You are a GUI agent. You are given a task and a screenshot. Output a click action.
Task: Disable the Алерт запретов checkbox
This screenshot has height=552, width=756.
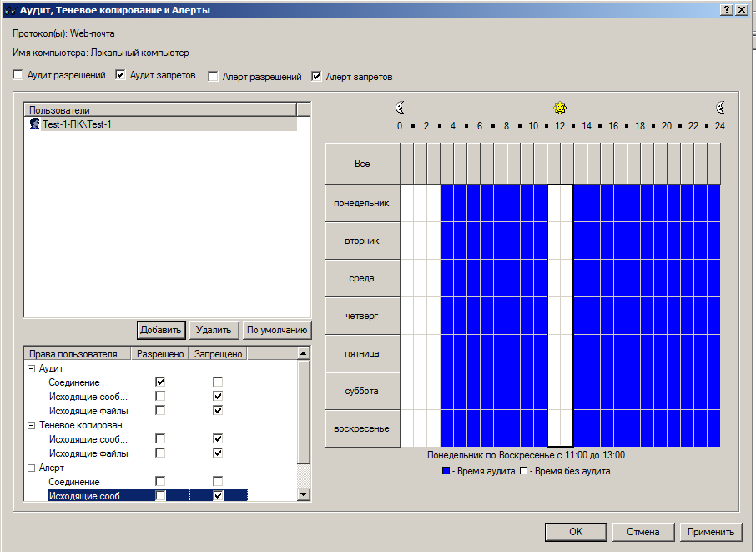316,77
